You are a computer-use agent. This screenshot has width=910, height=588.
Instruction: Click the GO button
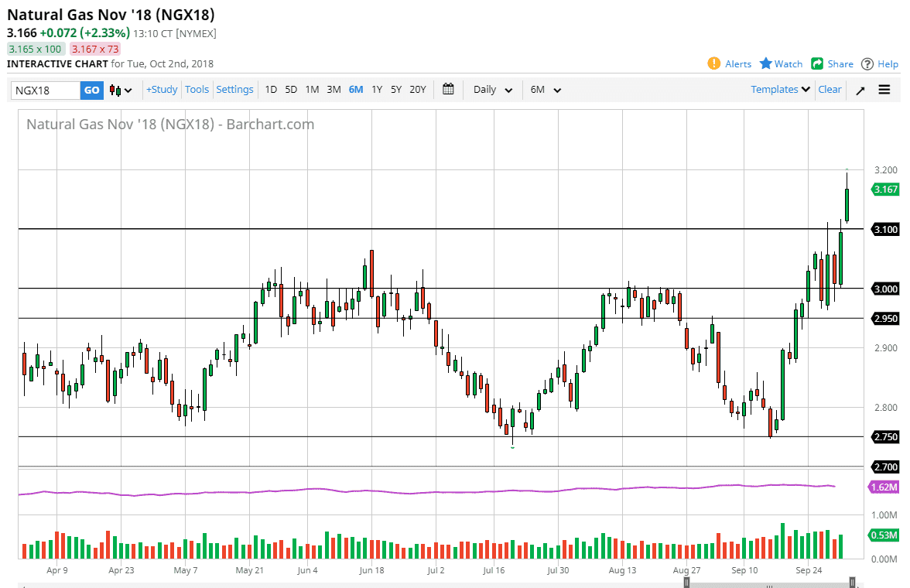point(91,90)
